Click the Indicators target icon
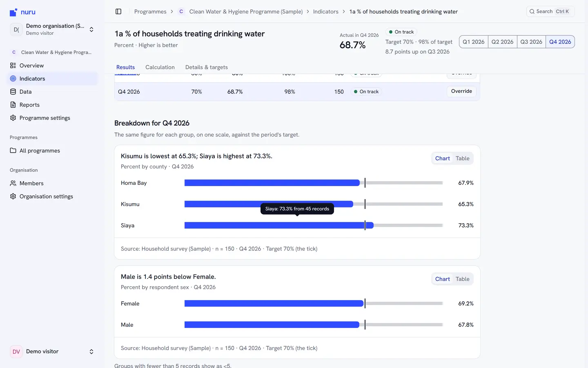Viewport: 588px width, 368px height. pos(13,79)
